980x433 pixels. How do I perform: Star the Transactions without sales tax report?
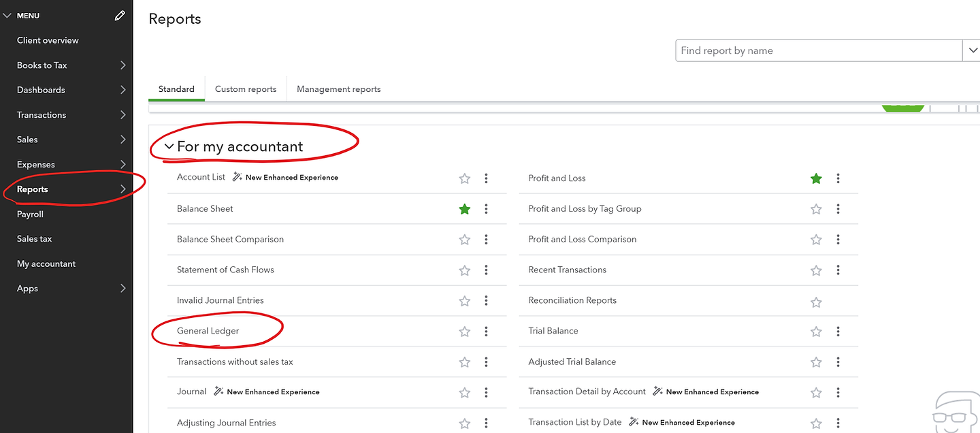tap(465, 362)
